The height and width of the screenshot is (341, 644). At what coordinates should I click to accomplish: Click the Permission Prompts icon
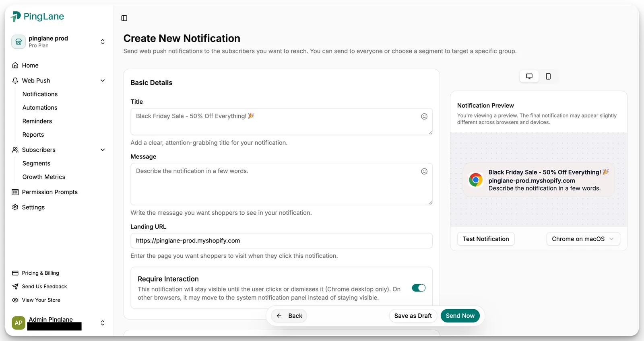tap(15, 192)
